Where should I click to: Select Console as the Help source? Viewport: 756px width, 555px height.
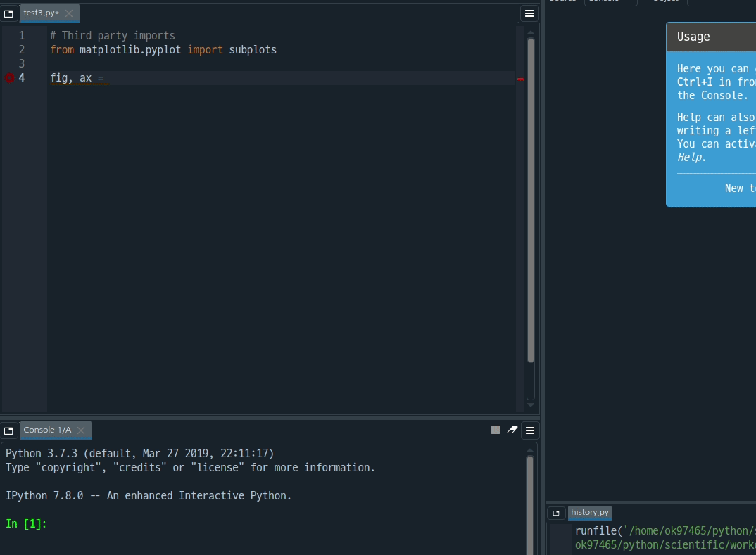[611, 2]
